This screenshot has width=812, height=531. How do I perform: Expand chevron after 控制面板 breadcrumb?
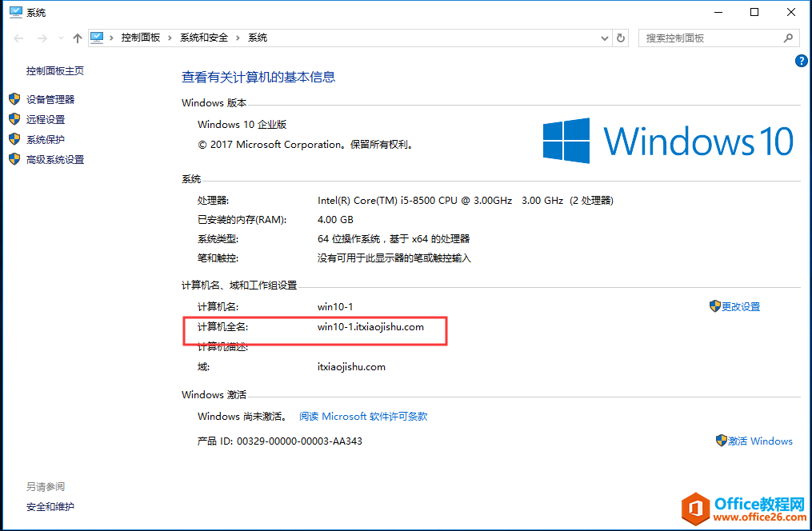(x=170, y=38)
